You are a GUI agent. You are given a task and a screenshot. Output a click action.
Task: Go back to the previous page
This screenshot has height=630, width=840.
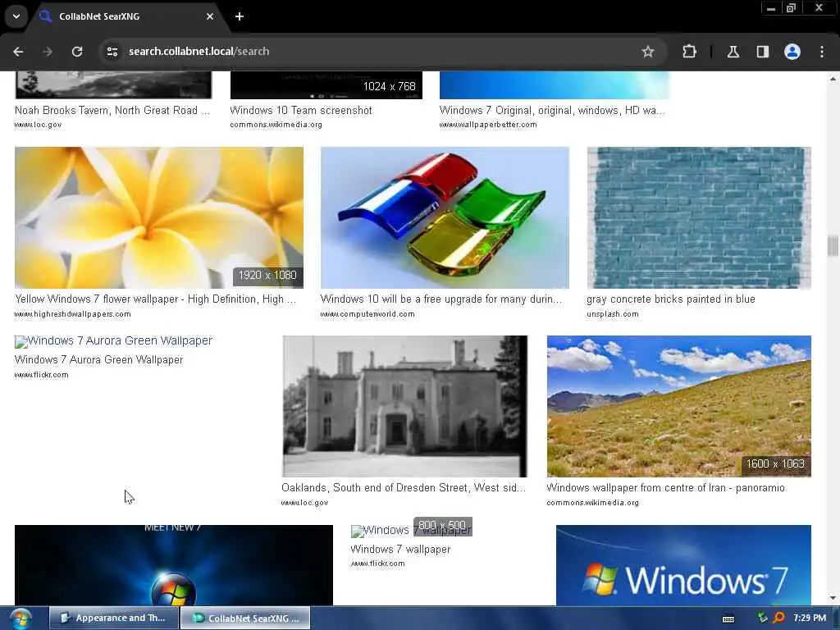tap(18, 52)
